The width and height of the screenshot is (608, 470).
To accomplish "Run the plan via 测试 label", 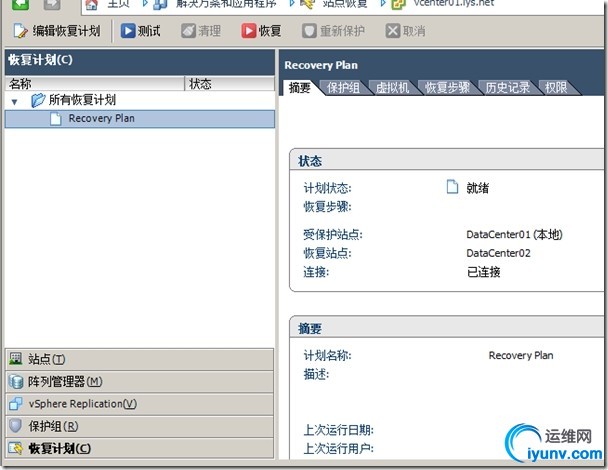I will [x=149, y=31].
